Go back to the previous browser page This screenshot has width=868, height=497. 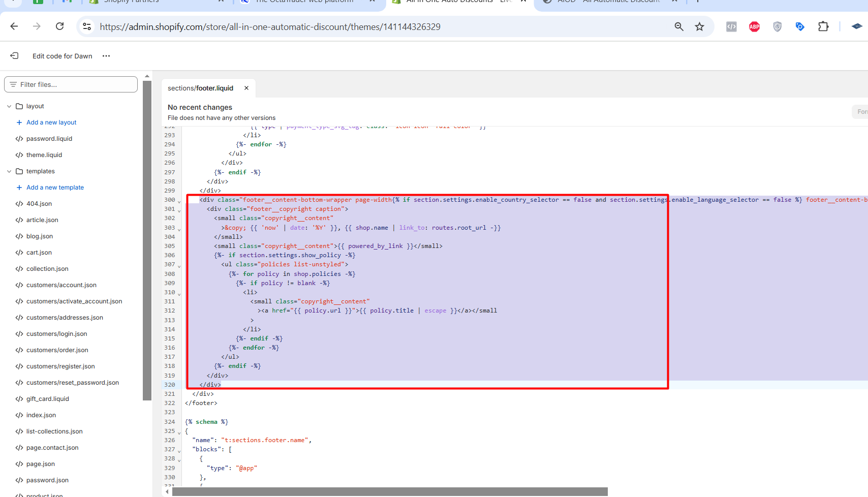pos(14,26)
